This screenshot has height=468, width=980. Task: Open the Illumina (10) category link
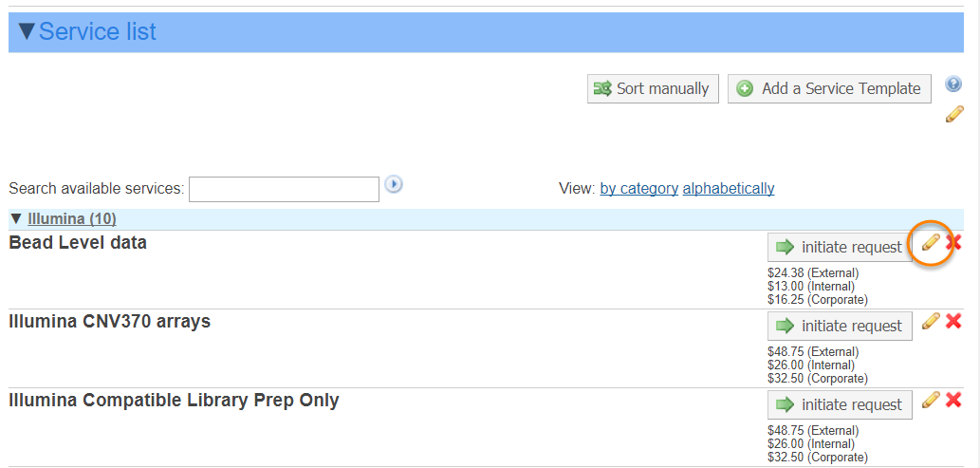(72, 219)
